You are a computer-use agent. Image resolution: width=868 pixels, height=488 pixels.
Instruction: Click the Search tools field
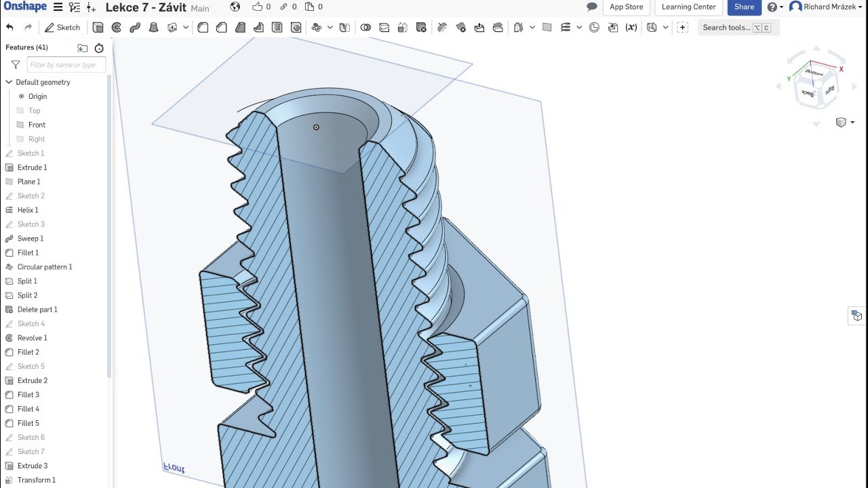tap(738, 28)
